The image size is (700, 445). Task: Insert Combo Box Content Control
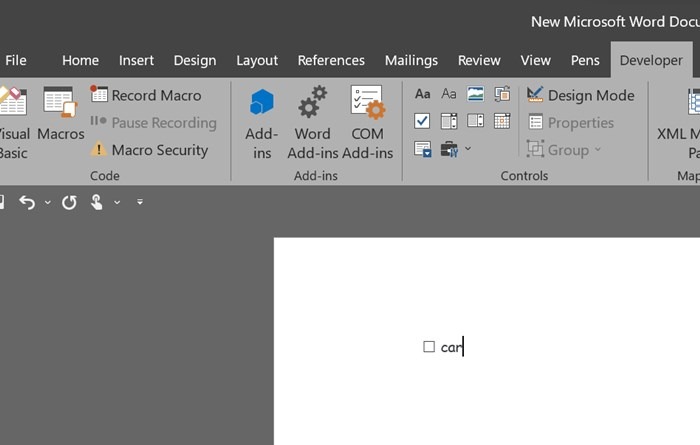pos(449,121)
